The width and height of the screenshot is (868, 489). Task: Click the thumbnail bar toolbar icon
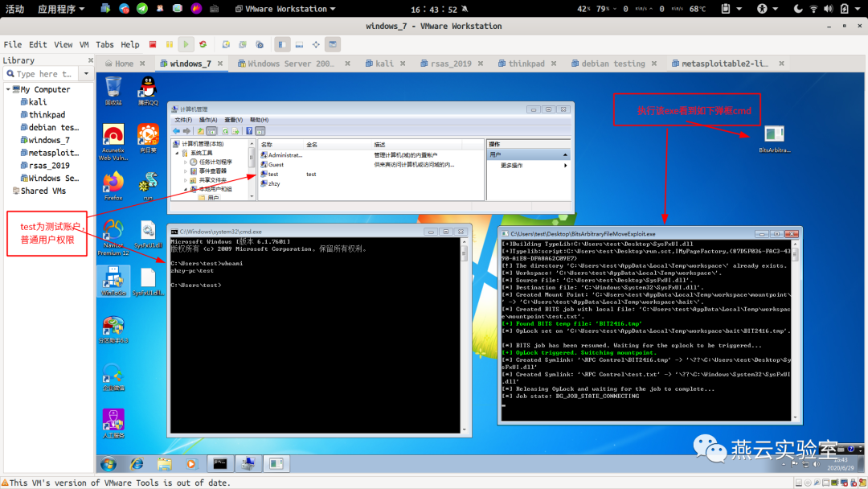click(x=299, y=44)
